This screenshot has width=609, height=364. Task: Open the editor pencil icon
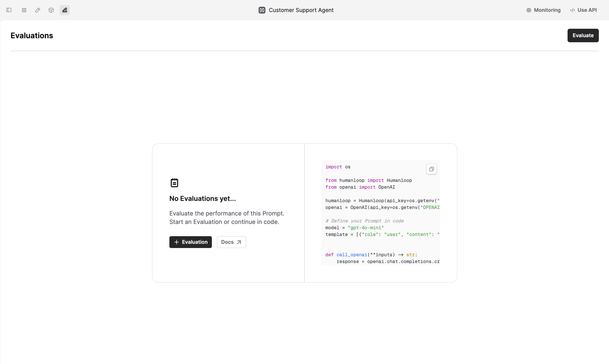38,10
